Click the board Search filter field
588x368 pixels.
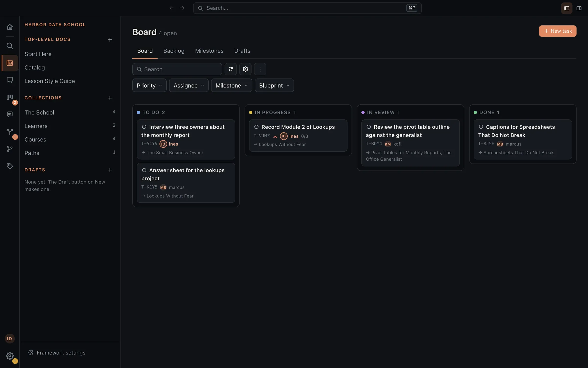(177, 69)
